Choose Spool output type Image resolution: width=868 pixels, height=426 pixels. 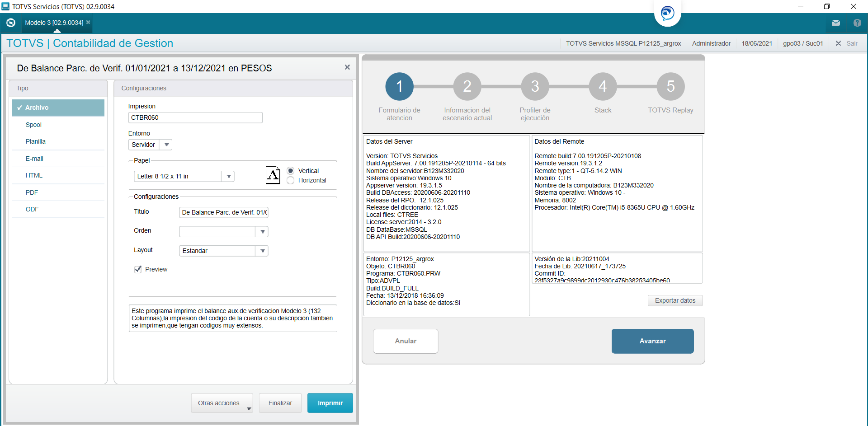coord(58,125)
